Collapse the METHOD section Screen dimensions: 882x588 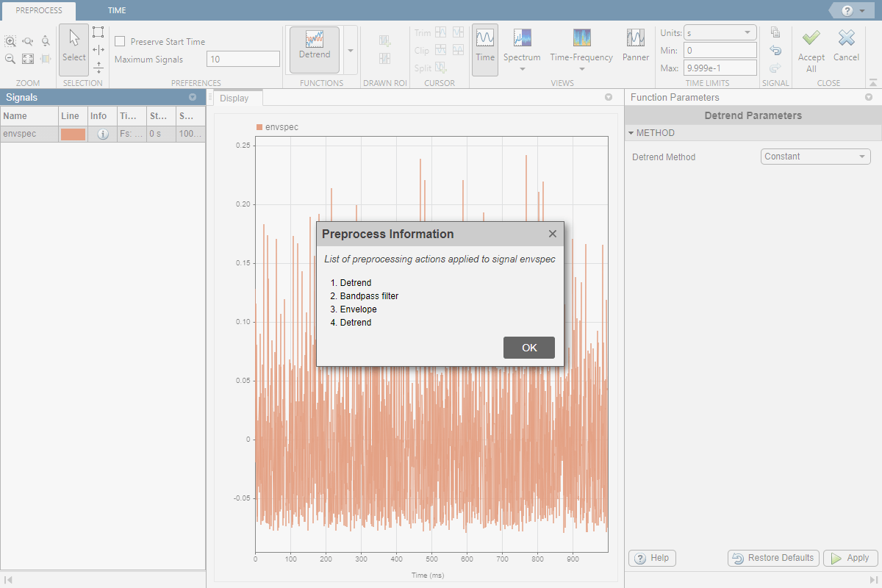coord(631,133)
